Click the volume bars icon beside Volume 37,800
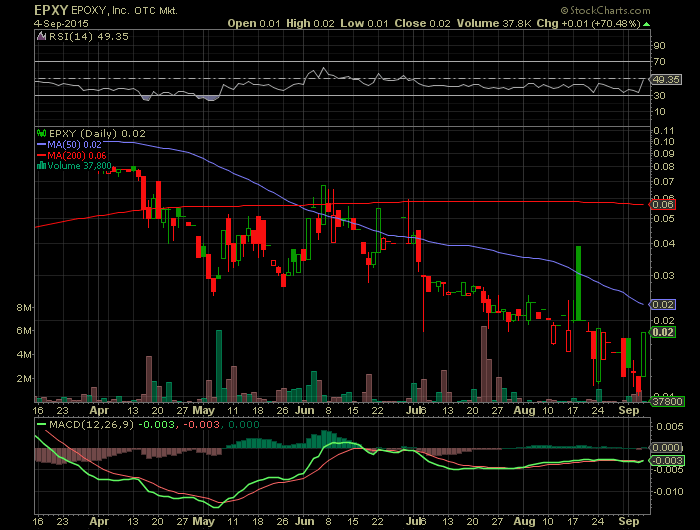This screenshot has height=530, width=700. [42, 166]
